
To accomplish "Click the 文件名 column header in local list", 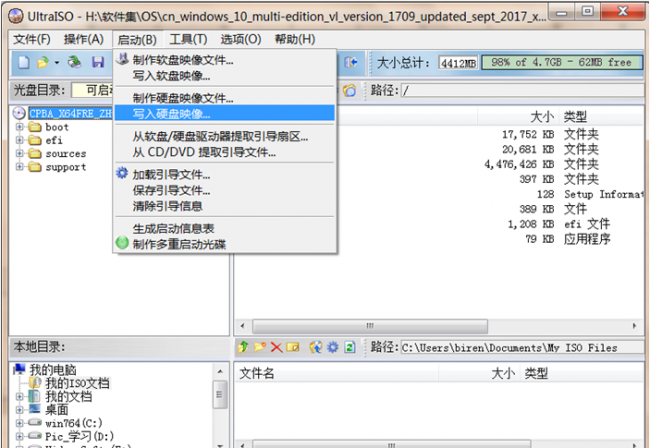I will click(336, 373).
